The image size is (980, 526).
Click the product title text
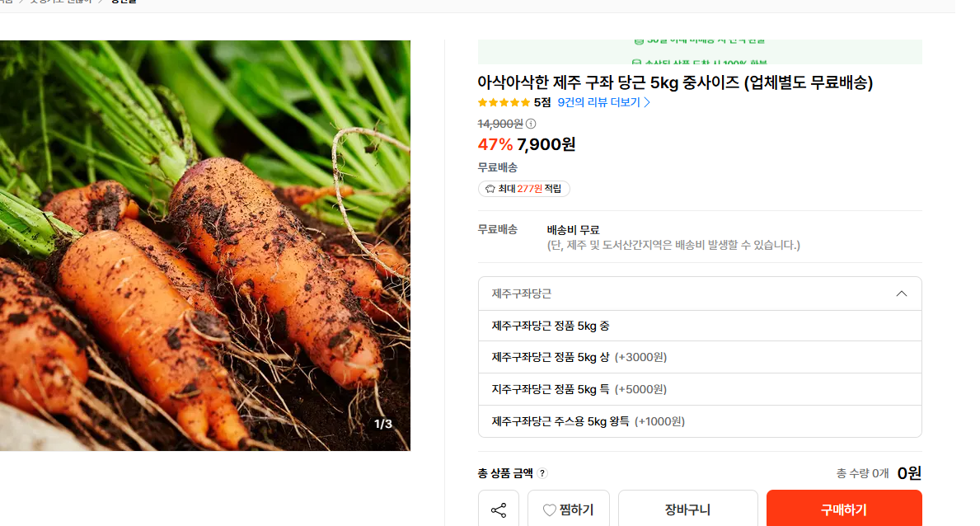(x=675, y=82)
